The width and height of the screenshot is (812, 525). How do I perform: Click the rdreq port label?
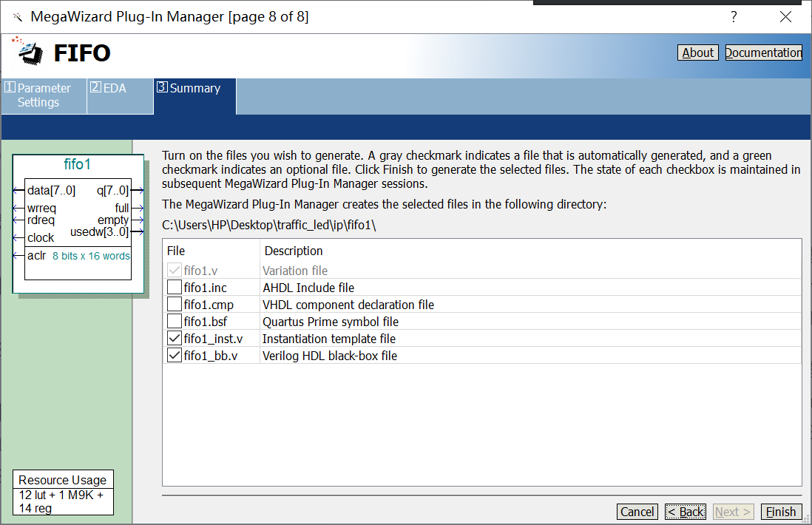41,220
